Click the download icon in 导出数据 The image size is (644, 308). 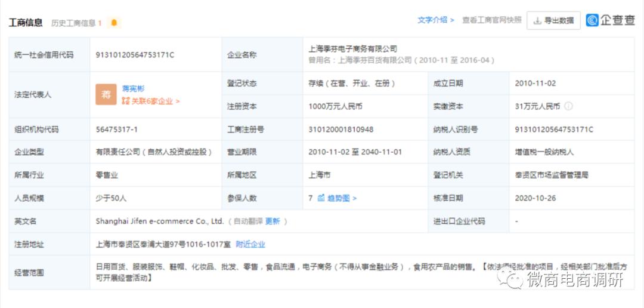pos(537,21)
